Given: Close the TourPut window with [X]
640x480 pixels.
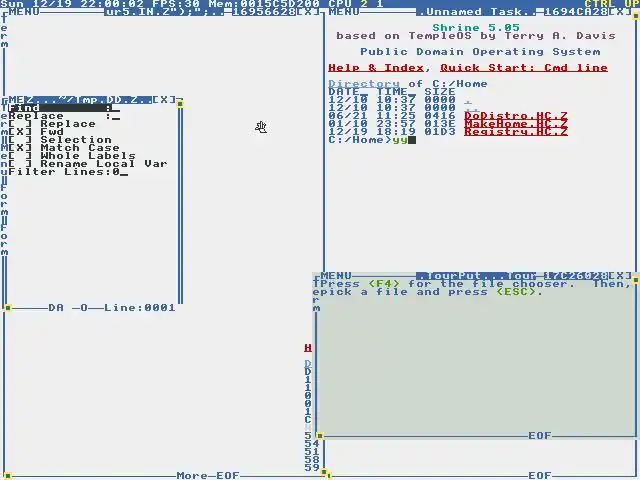Looking at the screenshot, I should pyautogui.click(x=620, y=276).
